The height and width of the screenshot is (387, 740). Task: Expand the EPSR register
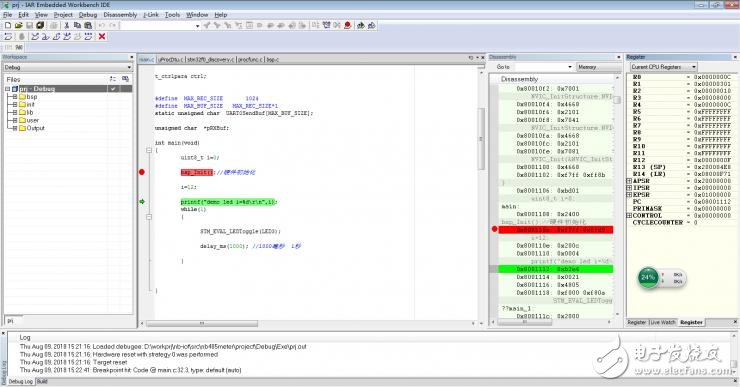click(x=629, y=195)
